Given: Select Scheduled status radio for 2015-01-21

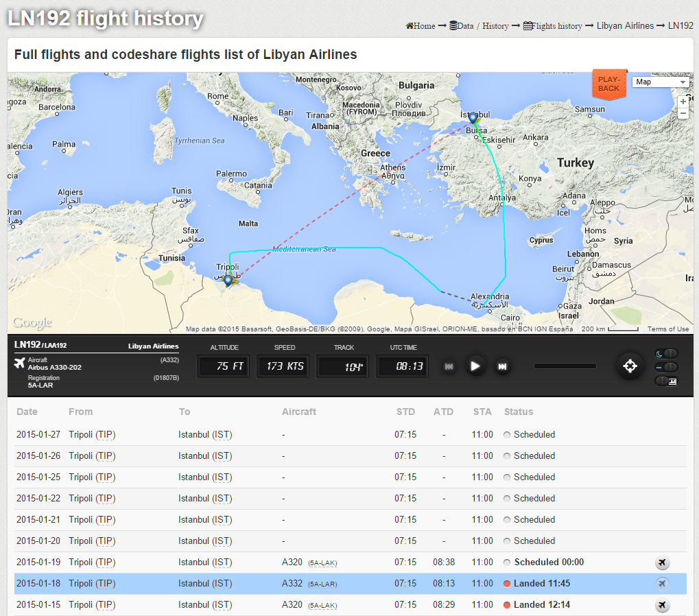Looking at the screenshot, I should click(x=507, y=520).
